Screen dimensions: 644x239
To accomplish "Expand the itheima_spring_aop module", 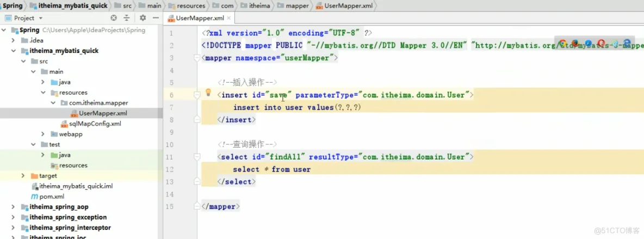I will coord(13,207).
